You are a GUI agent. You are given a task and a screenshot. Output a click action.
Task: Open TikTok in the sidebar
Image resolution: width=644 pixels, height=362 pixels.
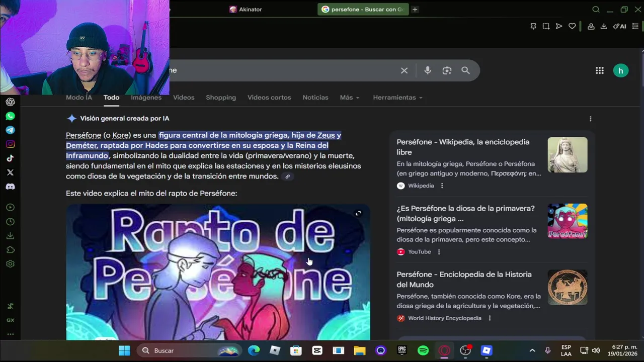(10, 158)
